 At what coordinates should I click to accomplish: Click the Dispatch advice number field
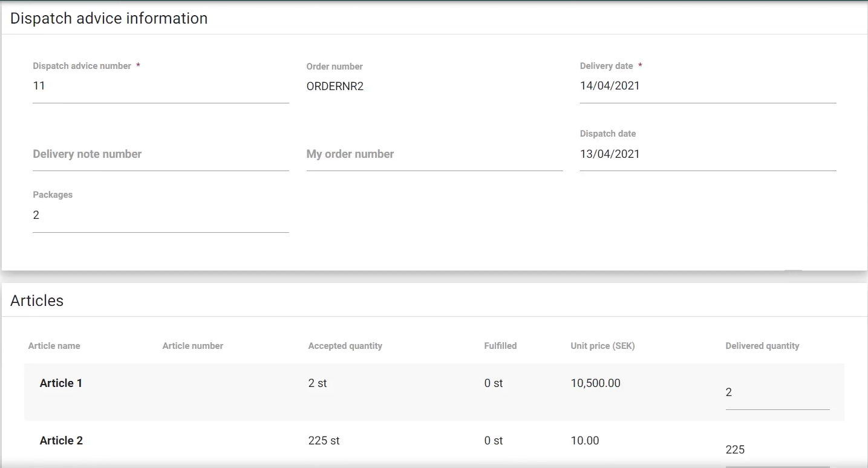click(160, 86)
